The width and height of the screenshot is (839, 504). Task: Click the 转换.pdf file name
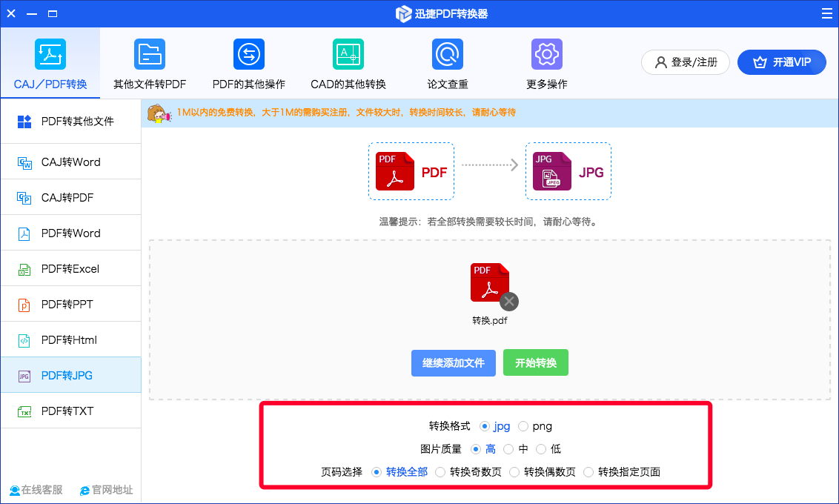[490, 321]
